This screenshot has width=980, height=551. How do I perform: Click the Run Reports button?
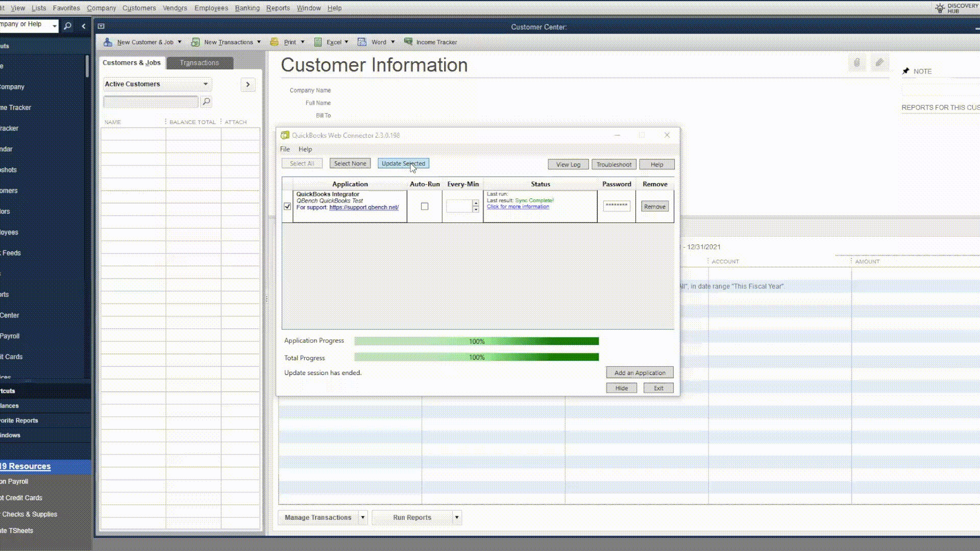(x=412, y=517)
